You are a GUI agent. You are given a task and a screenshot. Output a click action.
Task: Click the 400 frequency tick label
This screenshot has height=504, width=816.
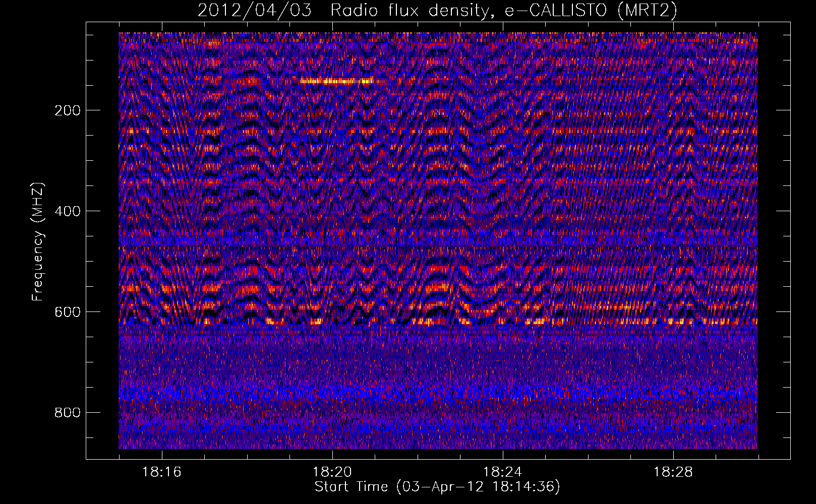[x=68, y=211]
